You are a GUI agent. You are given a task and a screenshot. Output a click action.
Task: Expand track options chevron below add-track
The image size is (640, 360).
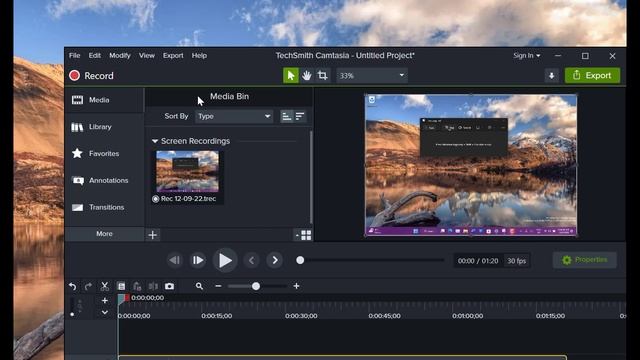click(x=104, y=313)
